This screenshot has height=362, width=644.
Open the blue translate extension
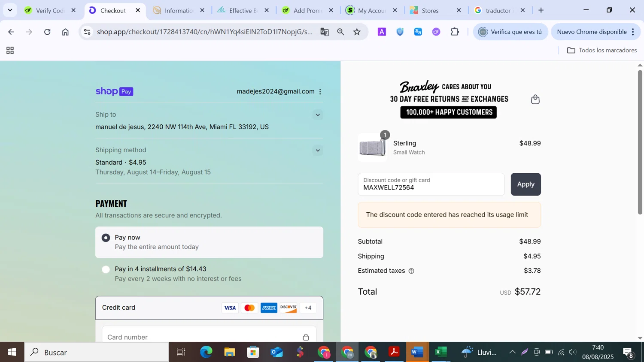pyautogui.click(x=418, y=32)
